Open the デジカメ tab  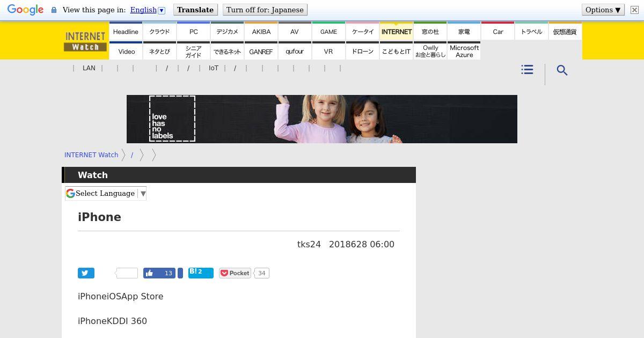tap(227, 31)
